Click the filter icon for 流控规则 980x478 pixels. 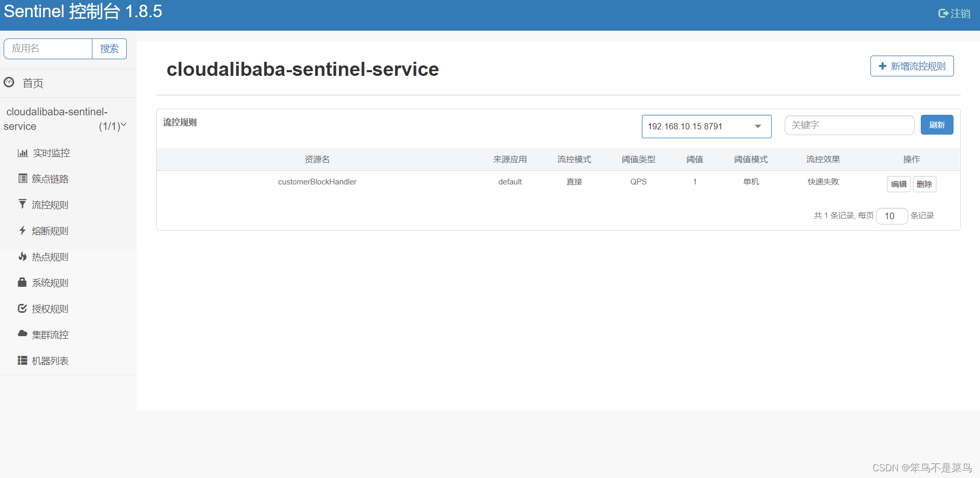tap(22, 204)
